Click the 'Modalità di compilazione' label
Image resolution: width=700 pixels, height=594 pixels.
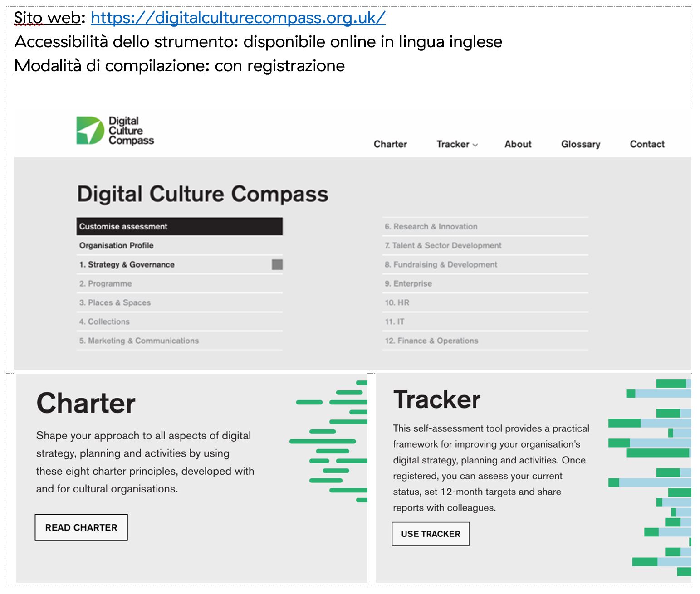coord(109,66)
